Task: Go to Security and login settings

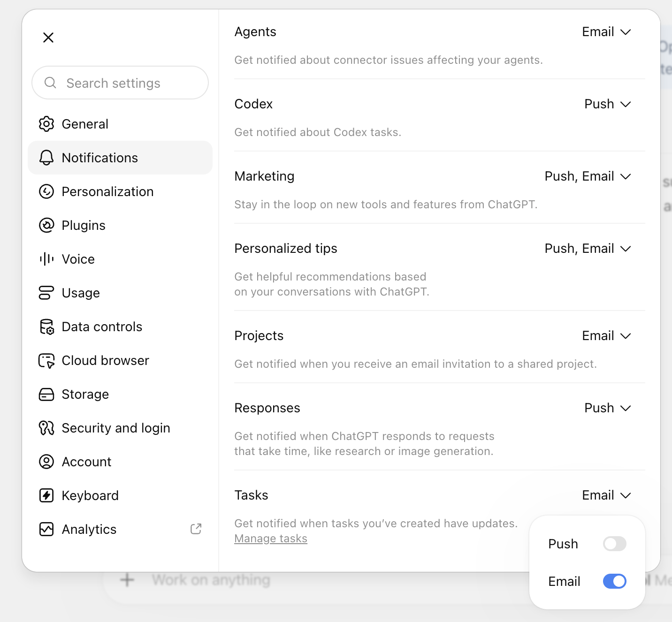Action: point(120,428)
